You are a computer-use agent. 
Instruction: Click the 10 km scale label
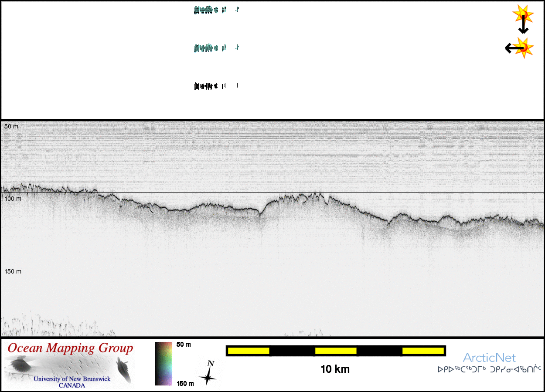pos(335,369)
